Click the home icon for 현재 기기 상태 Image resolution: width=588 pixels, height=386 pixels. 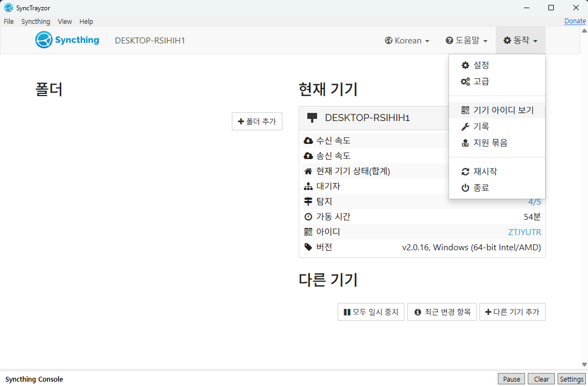pos(308,172)
